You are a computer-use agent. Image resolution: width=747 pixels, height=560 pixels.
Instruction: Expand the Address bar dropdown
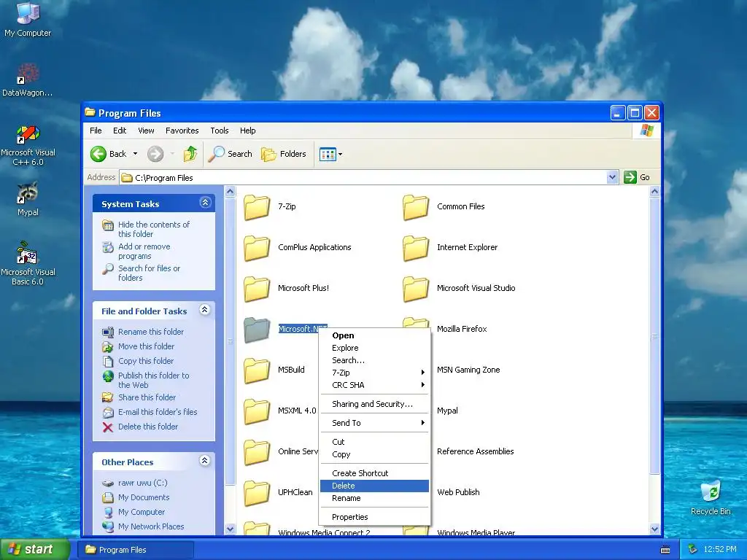[612, 177]
